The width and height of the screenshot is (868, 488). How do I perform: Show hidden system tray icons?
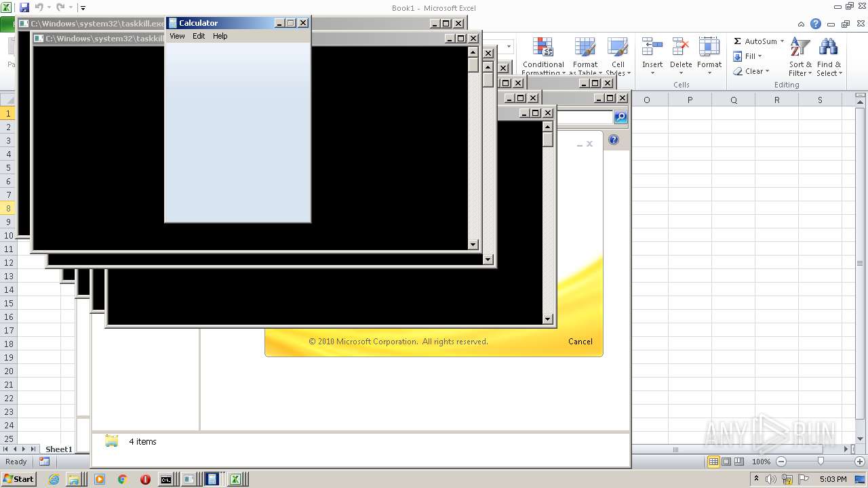click(x=756, y=479)
